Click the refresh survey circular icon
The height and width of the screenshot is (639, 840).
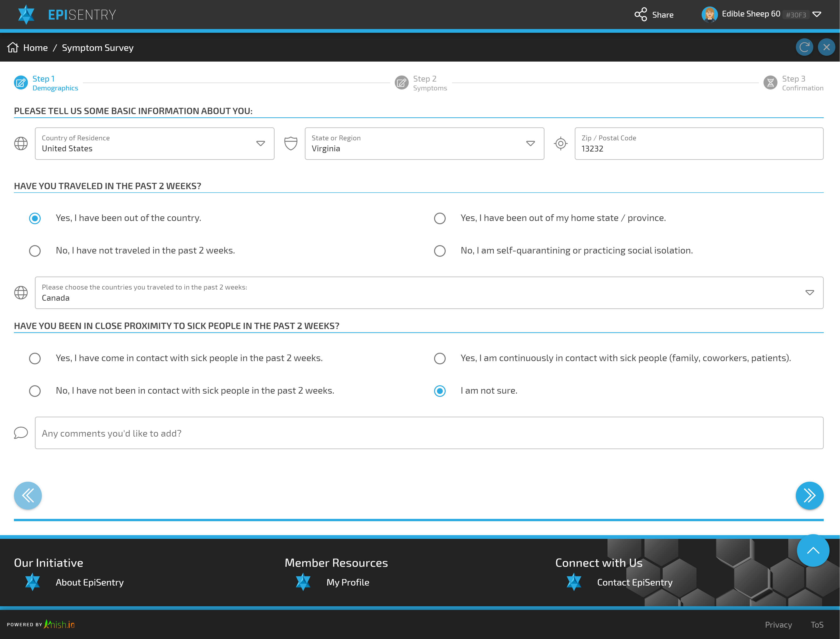coord(804,48)
